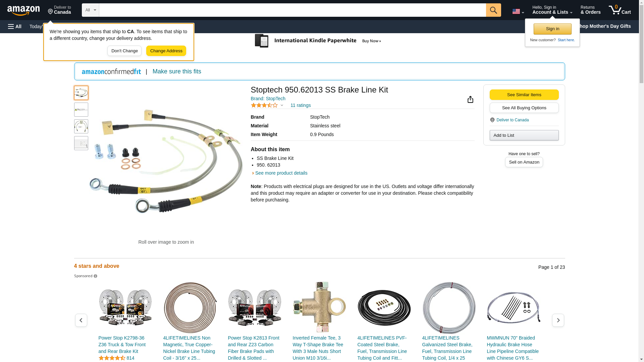Open the 11 ratings link
644x362 pixels.
tap(300, 106)
